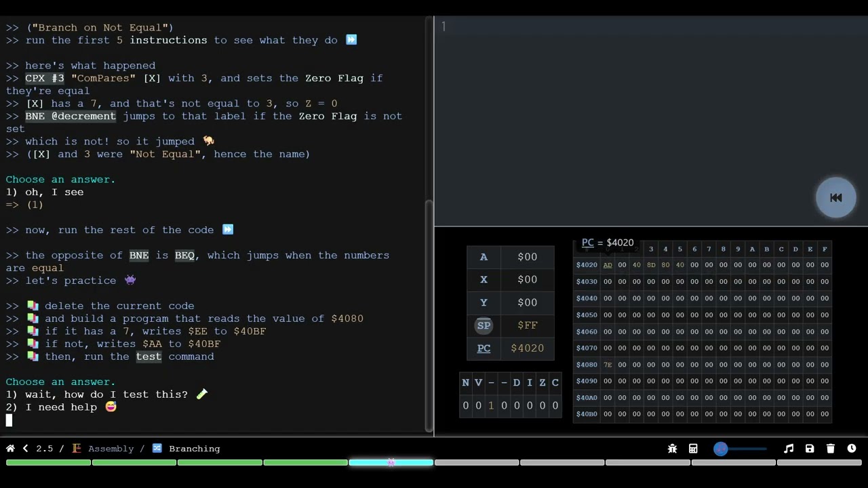Click memory column header A
This screenshot has width=868, height=488.
[x=752, y=249]
